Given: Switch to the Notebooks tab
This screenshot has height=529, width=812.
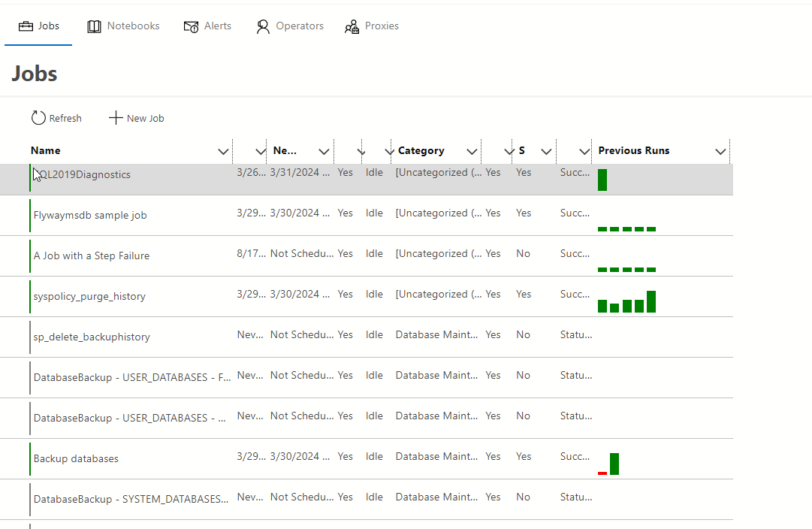Looking at the screenshot, I should [x=133, y=26].
